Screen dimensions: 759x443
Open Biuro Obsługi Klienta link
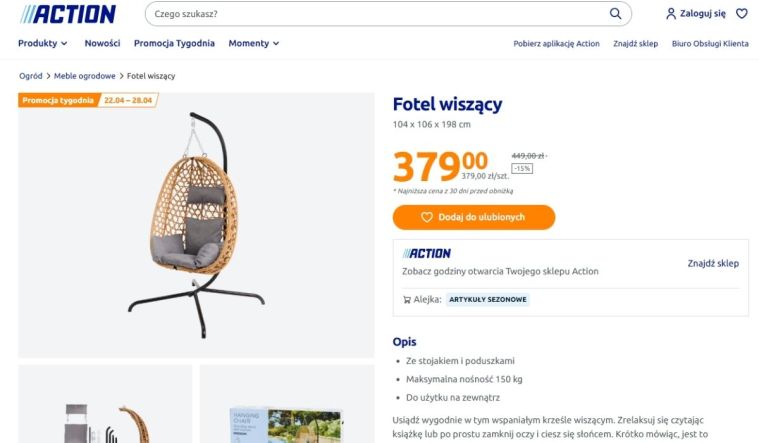(710, 44)
